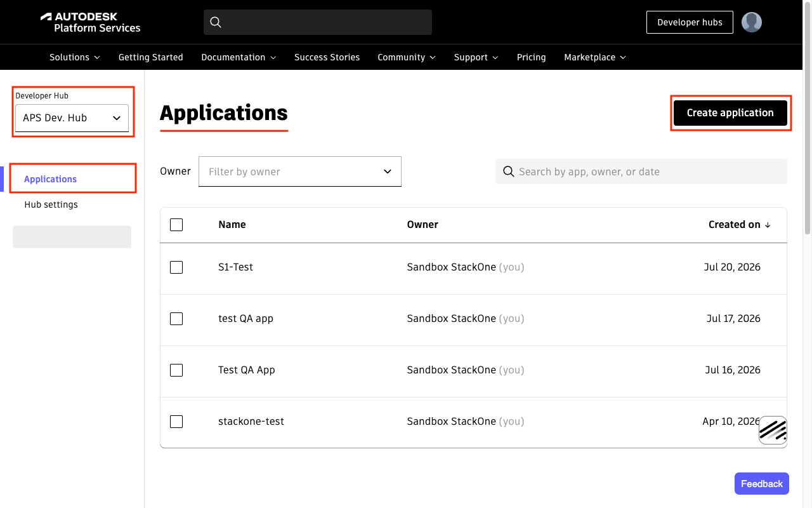Expand the Solutions menu
Screen dimensions: 812x508
tap(75, 57)
